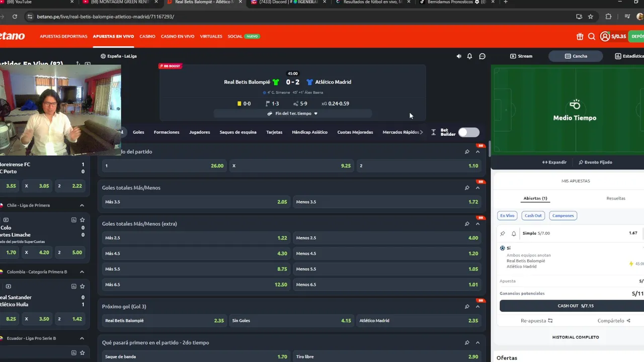Open stream icon for Real Santander match
Image resolution: width=644 pixels, height=362 pixels.
(8, 286)
